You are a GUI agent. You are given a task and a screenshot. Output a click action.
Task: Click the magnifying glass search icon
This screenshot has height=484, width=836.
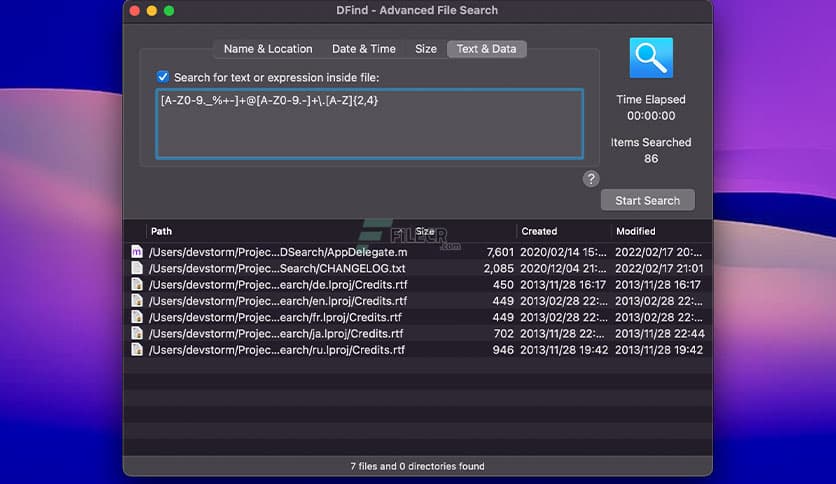click(x=651, y=58)
